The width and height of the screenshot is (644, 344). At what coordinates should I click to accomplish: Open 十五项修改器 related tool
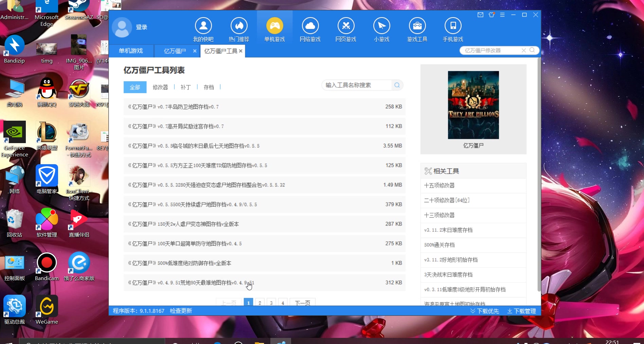pyautogui.click(x=473, y=186)
